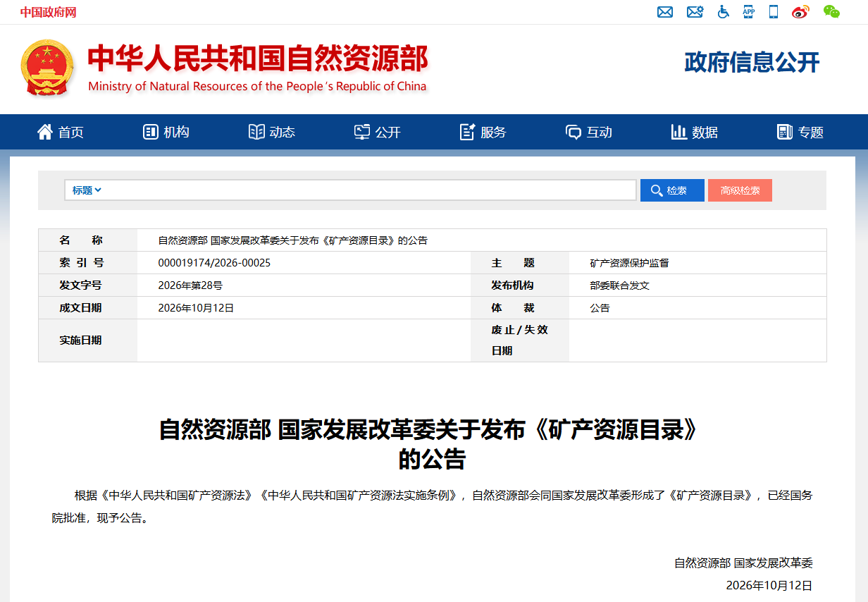
Task: Expand the 标题 search field dropdown
Action: click(x=87, y=190)
